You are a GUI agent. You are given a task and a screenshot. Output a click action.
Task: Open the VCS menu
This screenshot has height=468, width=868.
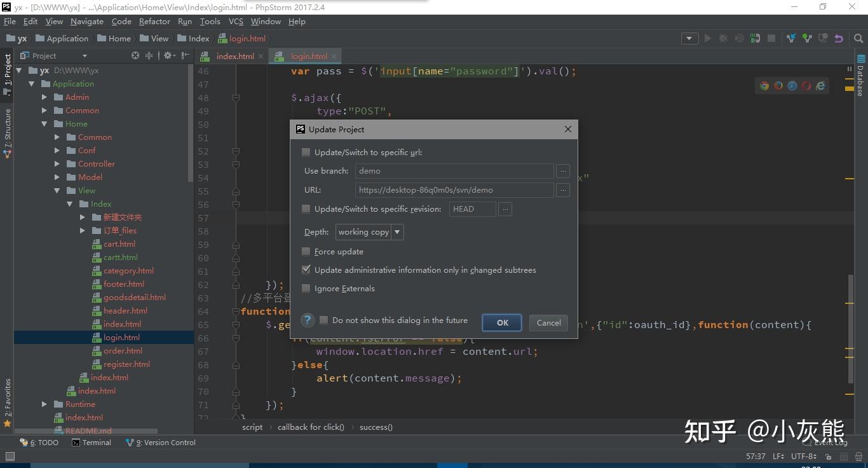click(236, 22)
